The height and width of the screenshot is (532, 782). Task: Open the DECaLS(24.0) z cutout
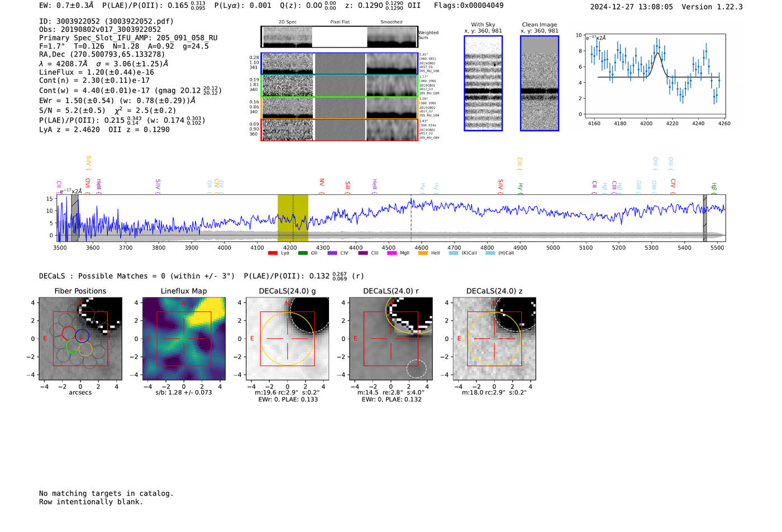tap(494, 339)
